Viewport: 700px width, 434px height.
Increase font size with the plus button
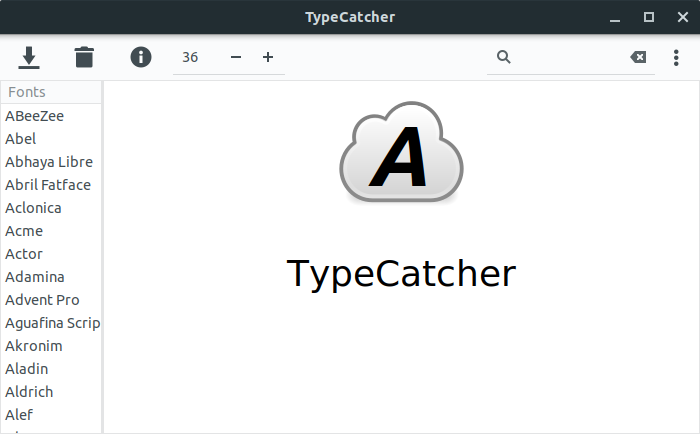point(268,57)
